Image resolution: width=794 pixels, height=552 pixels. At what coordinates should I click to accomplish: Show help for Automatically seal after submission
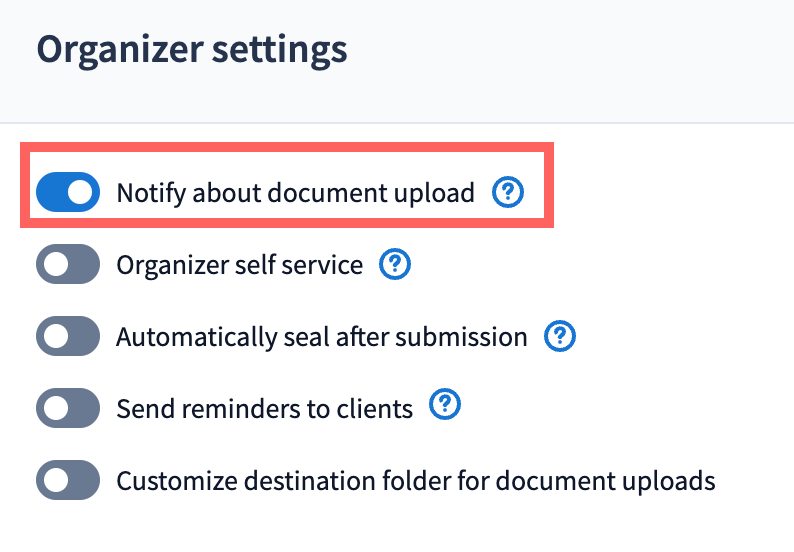(x=560, y=337)
